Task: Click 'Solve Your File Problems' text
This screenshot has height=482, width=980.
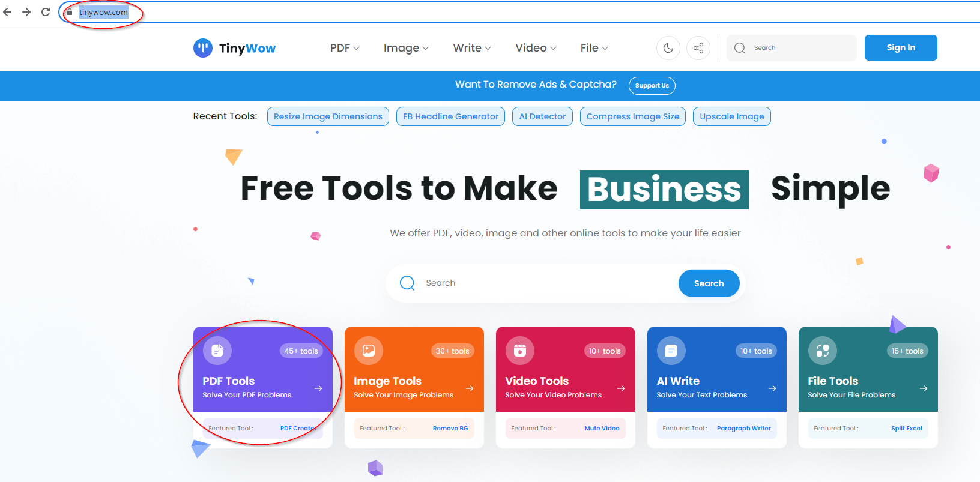Action: click(x=851, y=395)
